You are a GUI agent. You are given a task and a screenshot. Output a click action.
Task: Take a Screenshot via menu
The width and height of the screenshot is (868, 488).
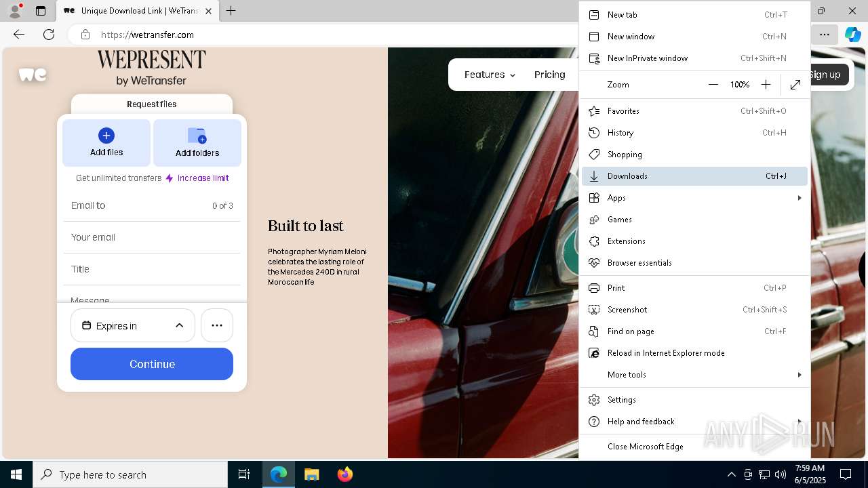694,310
